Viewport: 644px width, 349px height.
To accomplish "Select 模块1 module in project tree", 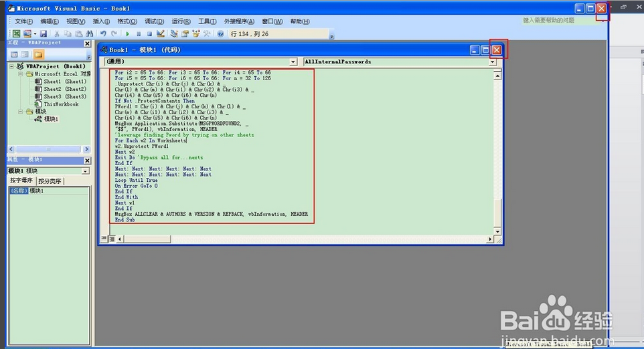I will (51, 119).
